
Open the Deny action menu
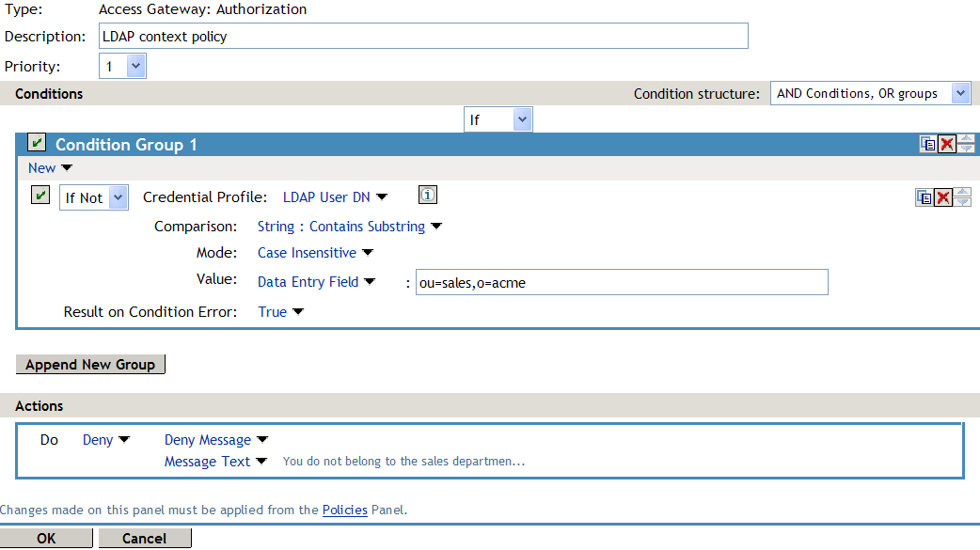(105, 439)
